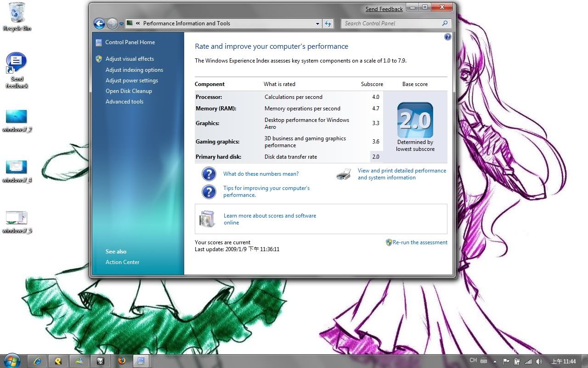Click the printer icon for detailed performance

click(344, 174)
